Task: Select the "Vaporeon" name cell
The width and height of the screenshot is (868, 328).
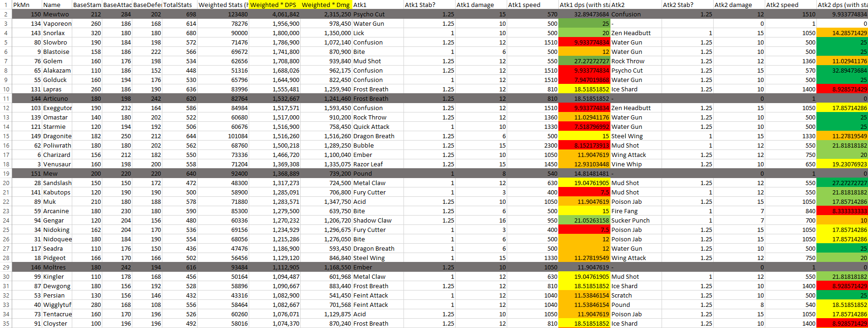Action: click(x=57, y=23)
